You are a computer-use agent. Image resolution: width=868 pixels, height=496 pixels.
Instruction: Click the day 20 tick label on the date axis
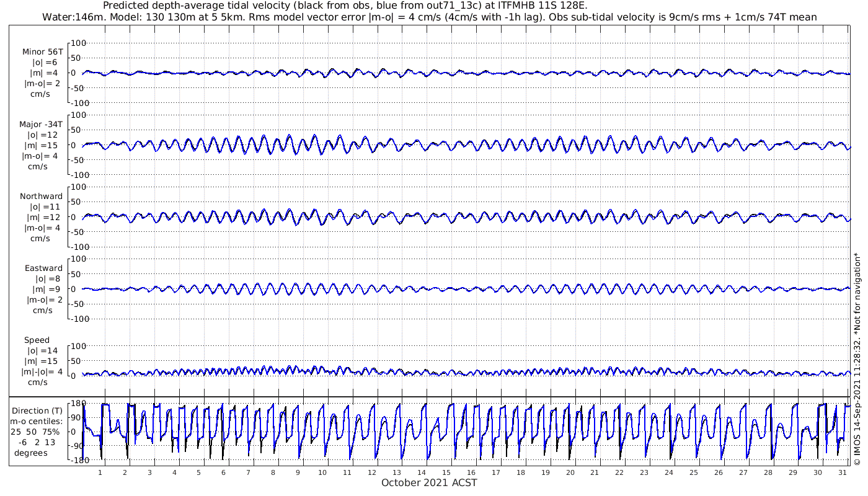569,472
